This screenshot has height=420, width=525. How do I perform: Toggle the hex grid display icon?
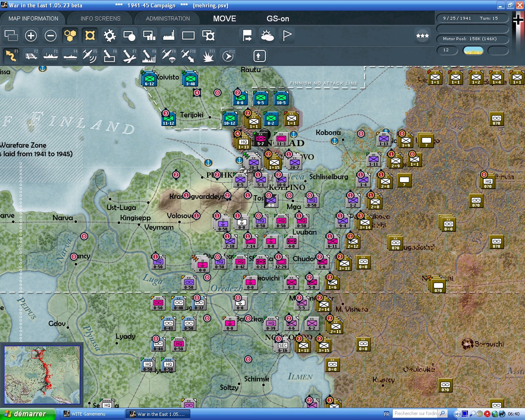[x=70, y=36]
